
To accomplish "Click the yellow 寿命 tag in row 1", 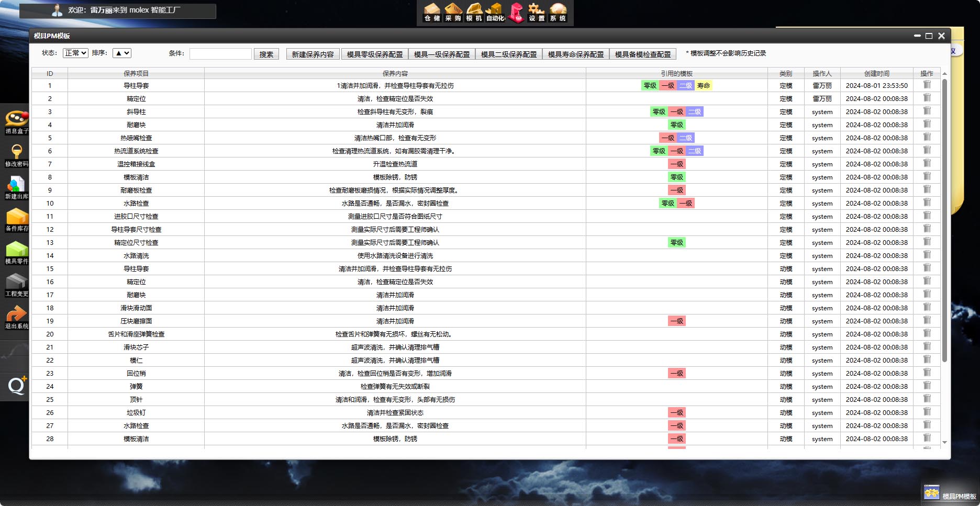I will (703, 85).
